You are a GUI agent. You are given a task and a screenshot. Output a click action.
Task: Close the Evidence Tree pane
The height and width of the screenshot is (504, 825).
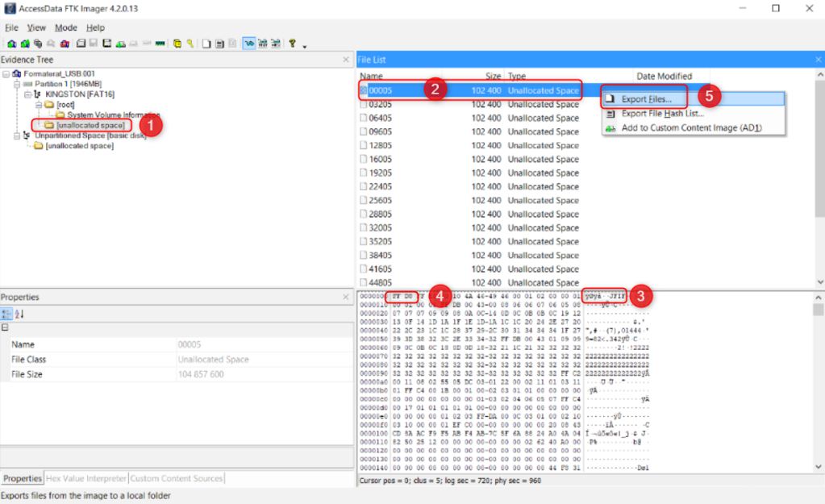click(345, 60)
